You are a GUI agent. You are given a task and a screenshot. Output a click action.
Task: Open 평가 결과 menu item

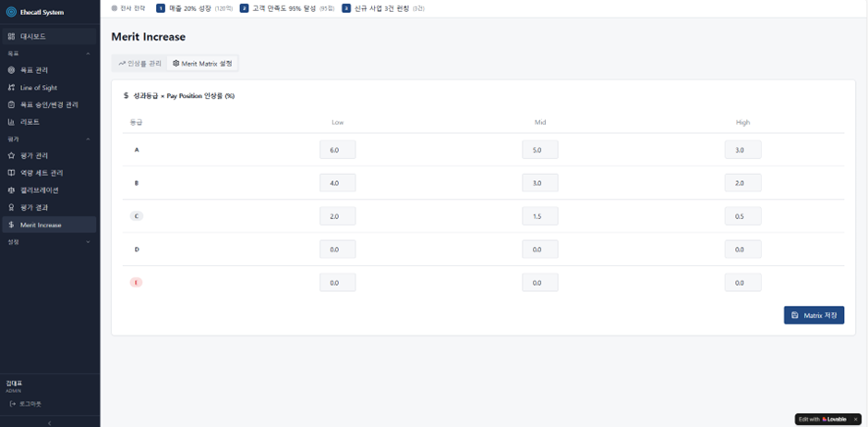tap(49, 208)
